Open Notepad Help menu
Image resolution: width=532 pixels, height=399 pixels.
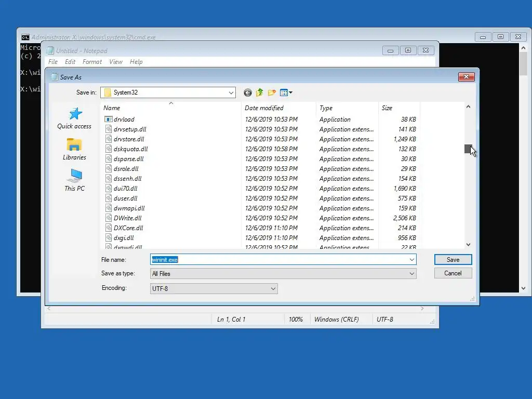click(136, 62)
